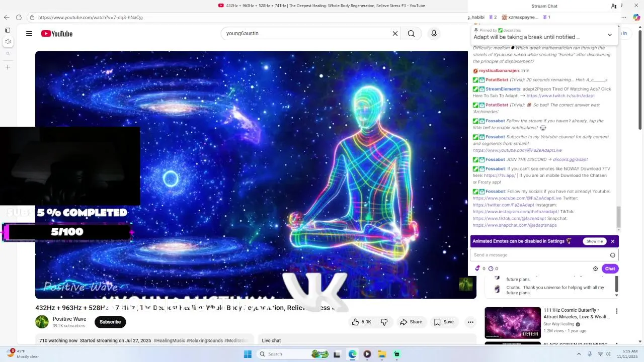Click the YouTube live chat scroll-down arrow
The width and height of the screenshot is (644, 362).
point(617,296)
